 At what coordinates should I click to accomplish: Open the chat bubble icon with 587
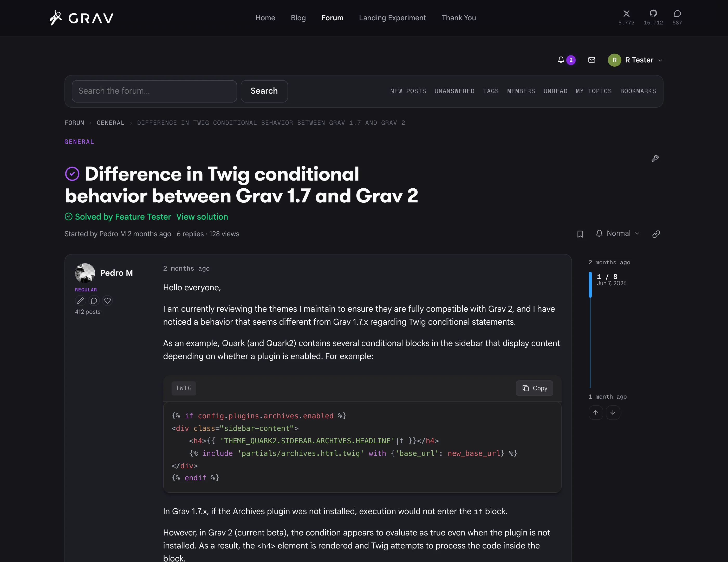point(677,14)
